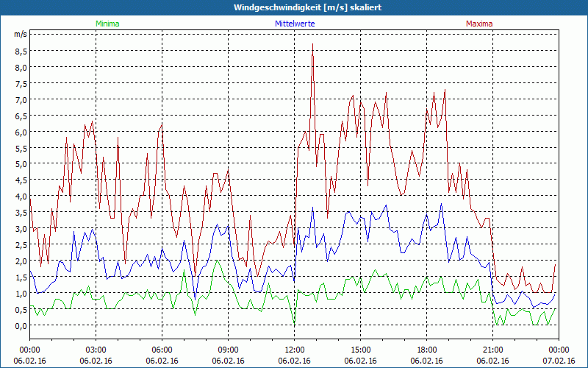Screen dimensions: 588x368
Task: Click the 2,0 y-axis label
Action: coord(21,261)
